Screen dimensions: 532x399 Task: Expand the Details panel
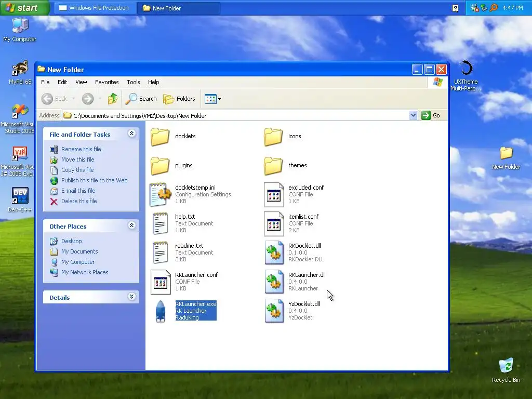click(131, 297)
